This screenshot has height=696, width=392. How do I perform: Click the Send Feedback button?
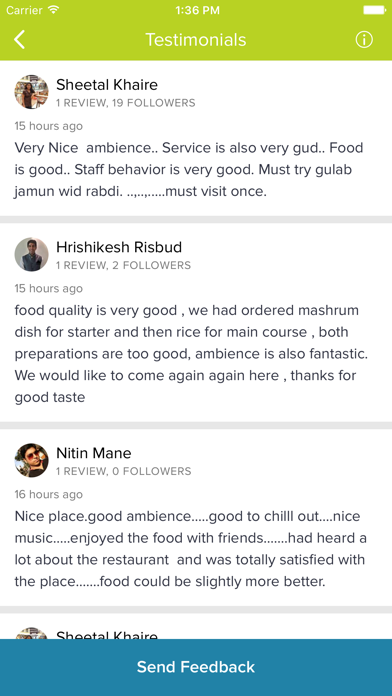click(x=196, y=668)
